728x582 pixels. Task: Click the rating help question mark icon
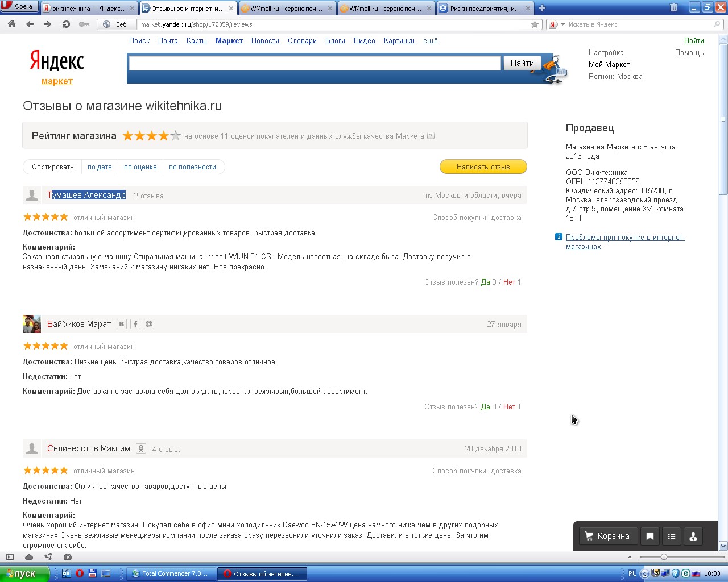(431, 136)
